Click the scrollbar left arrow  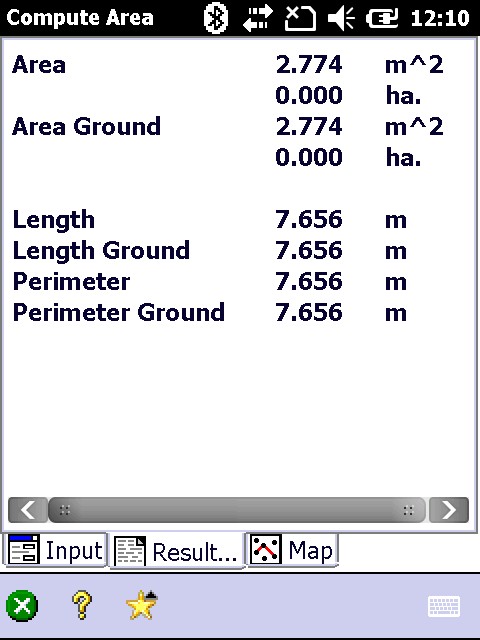(28, 509)
